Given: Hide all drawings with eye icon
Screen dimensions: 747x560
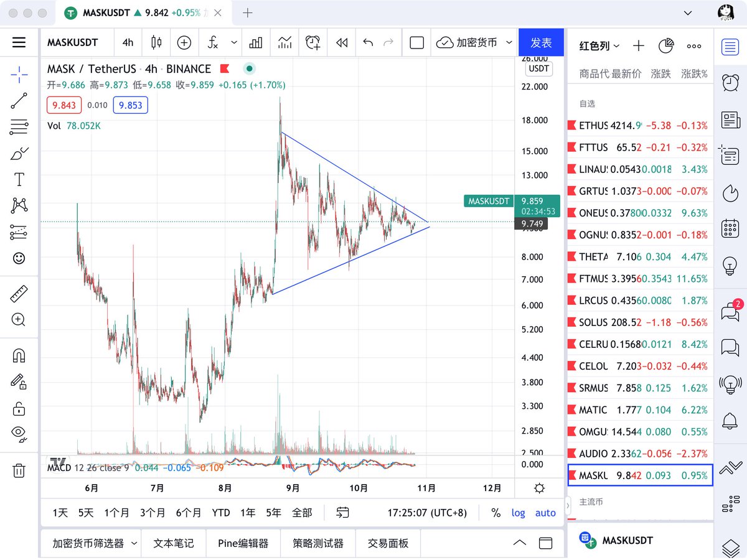Looking at the screenshot, I should pyautogui.click(x=19, y=434).
